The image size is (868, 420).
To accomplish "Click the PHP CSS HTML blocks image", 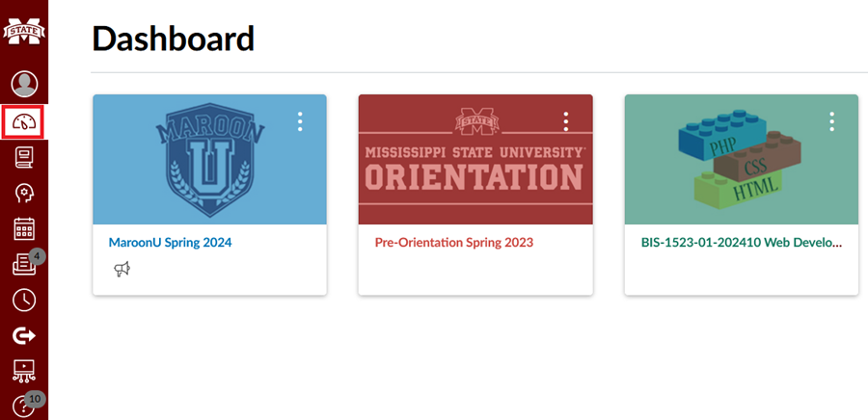I will pos(742,159).
